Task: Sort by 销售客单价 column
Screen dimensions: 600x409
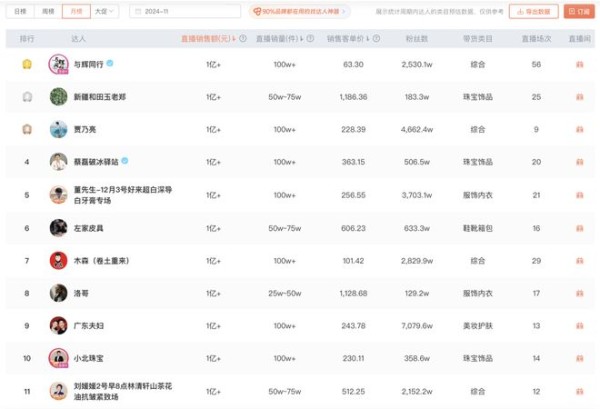Action: click(x=348, y=39)
